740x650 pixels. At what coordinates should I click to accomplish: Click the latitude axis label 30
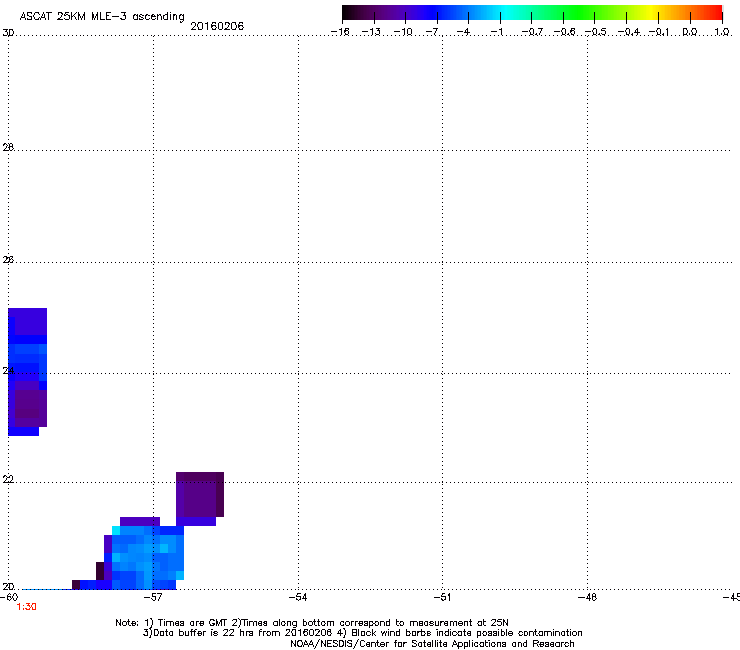(8, 33)
